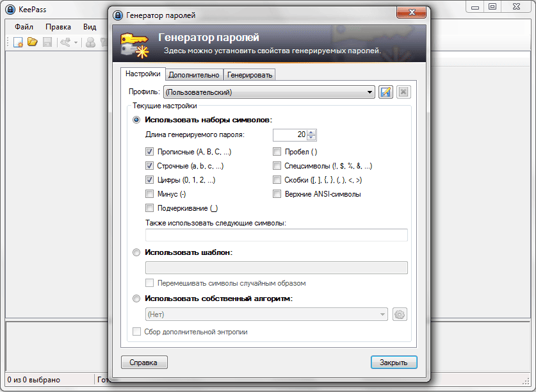Open the Генерировать tab
Image resolution: width=536 pixels, height=392 pixels.
[x=250, y=75]
